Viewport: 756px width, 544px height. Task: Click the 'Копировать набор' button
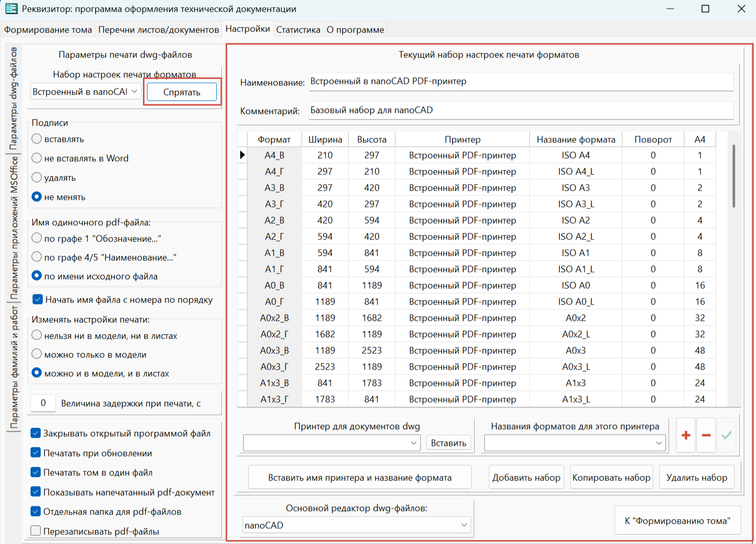pyautogui.click(x=611, y=477)
